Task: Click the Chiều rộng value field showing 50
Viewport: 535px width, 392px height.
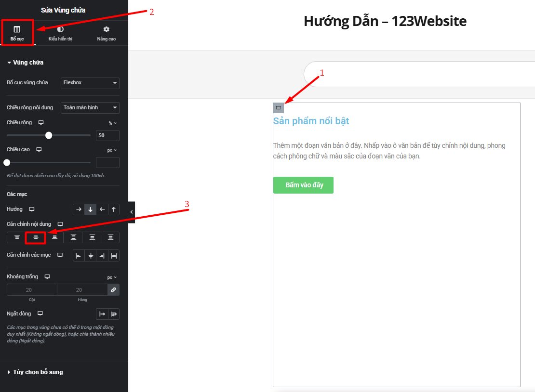Action: (107, 135)
